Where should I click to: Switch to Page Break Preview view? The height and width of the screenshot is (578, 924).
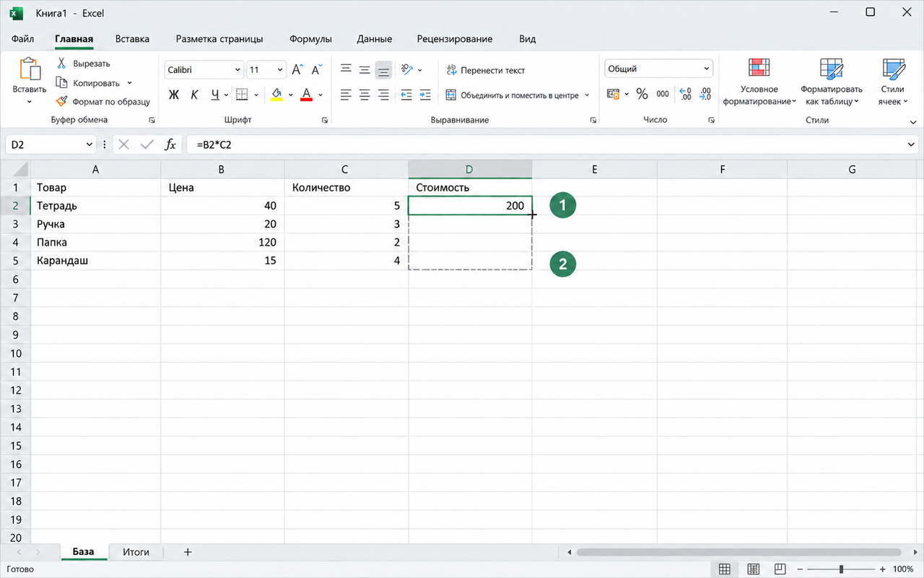(x=780, y=569)
